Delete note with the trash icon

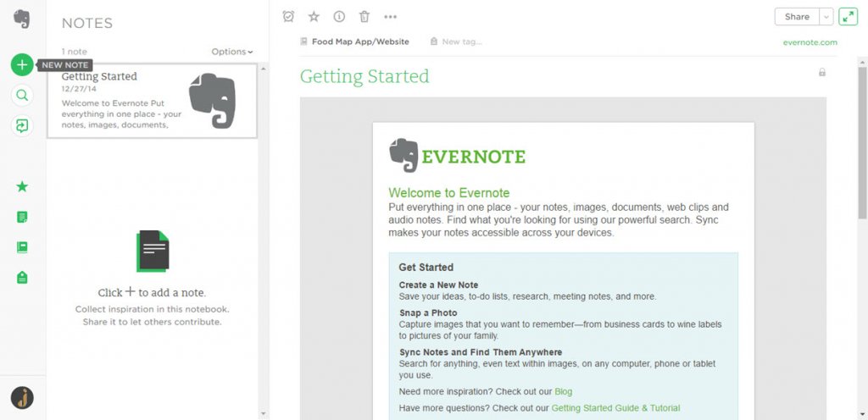(x=364, y=17)
